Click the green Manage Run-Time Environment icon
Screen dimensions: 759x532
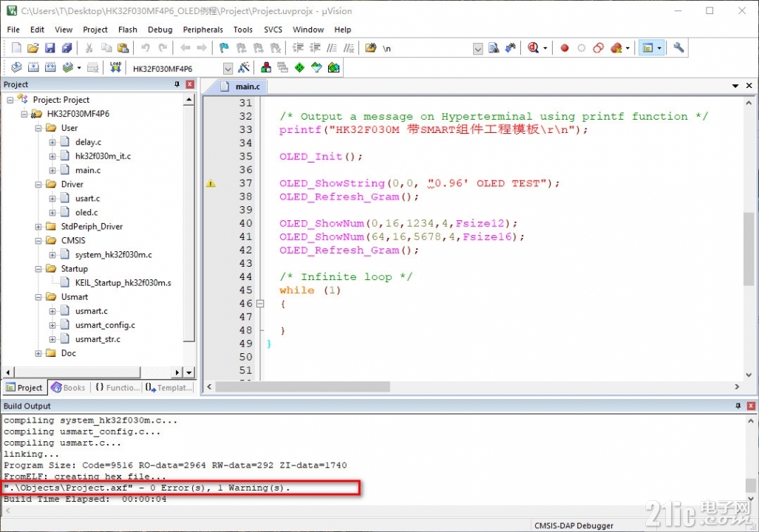(x=299, y=67)
